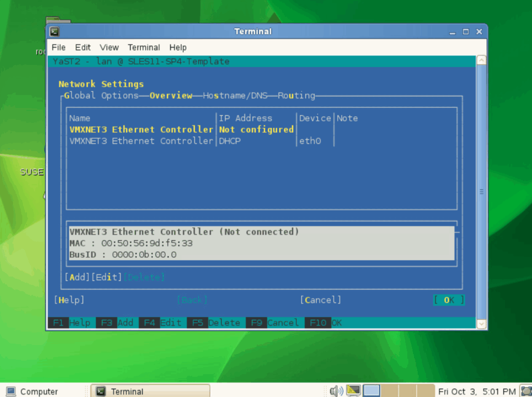Viewport: 532px width, 397px height.
Task: Click the terminal scrollbar up arrow
Action: [x=482, y=61]
